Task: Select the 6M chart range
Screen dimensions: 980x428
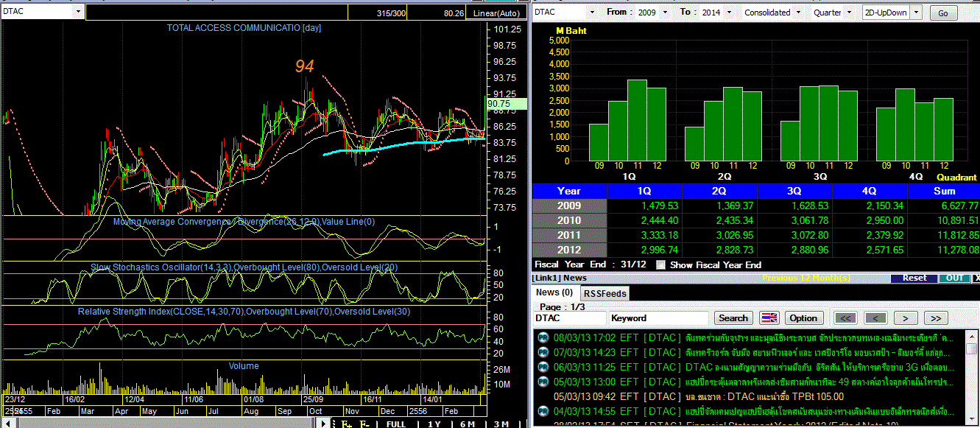Action: pyautogui.click(x=467, y=424)
